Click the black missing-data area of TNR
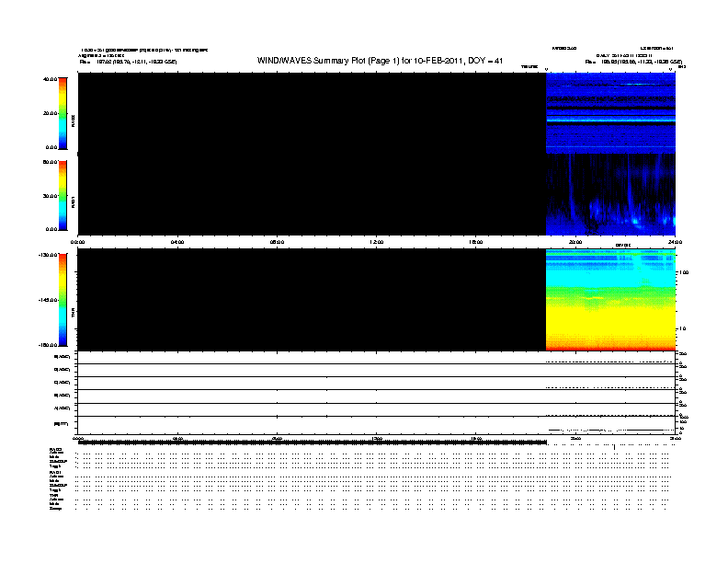Image resolution: width=728 pixels, height=563 pixels. click(x=312, y=300)
